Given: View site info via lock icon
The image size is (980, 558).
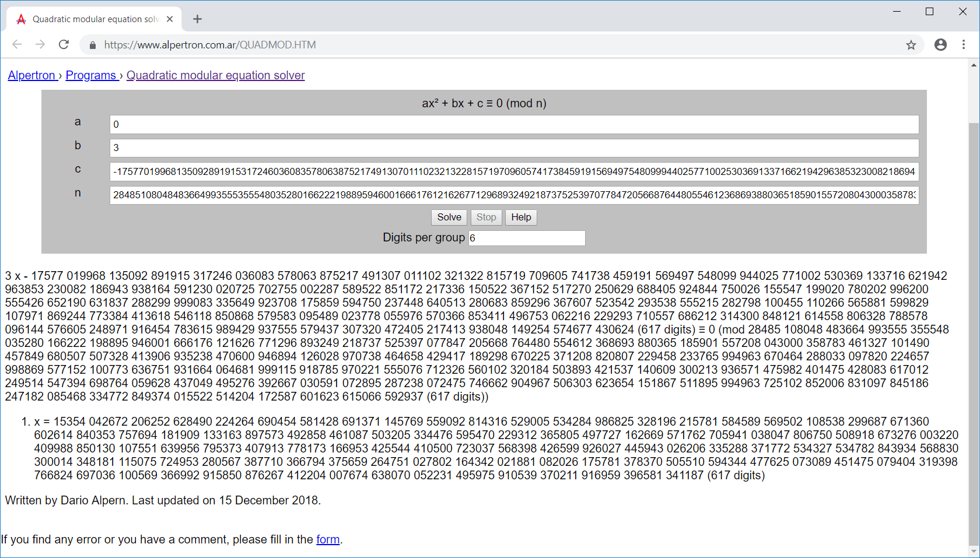Looking at the screenshot, I should point(92,45).
